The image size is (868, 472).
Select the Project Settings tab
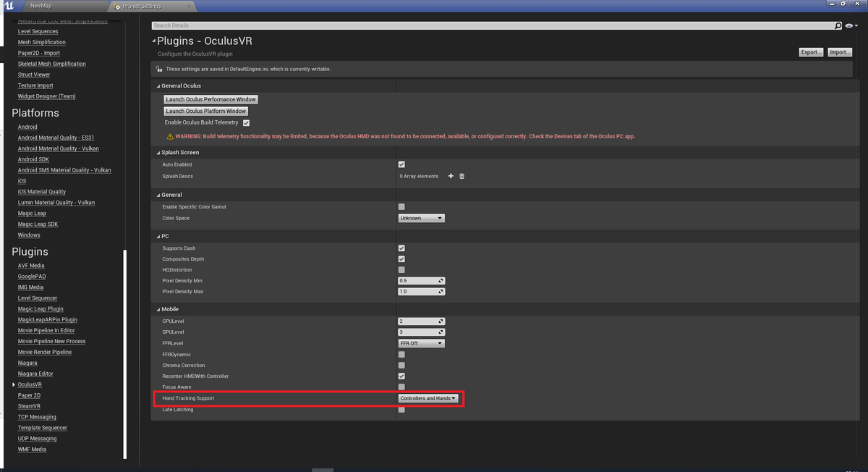coord(142,7)
